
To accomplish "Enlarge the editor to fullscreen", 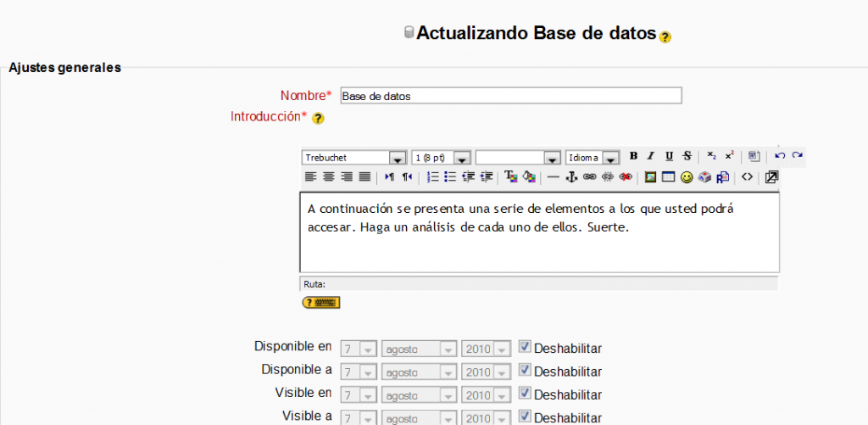I will pyautogui.click(x=771, y=177).
